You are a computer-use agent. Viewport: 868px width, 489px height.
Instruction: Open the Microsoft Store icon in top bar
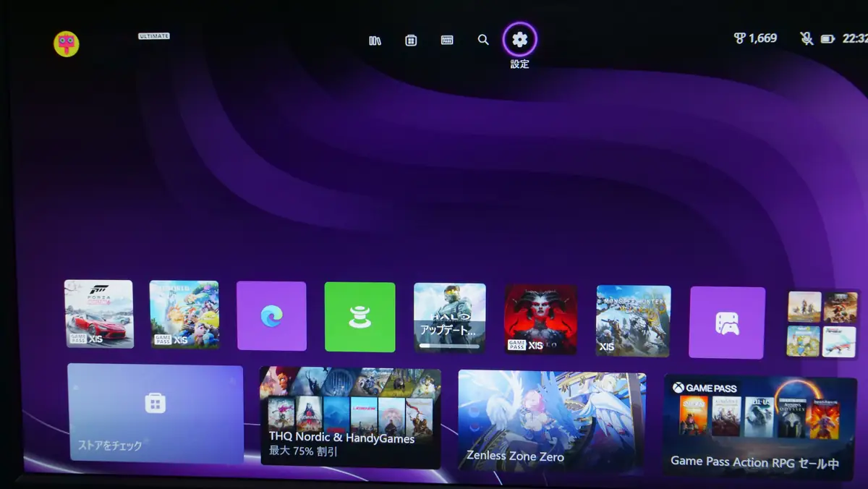[x=411, y=41]
